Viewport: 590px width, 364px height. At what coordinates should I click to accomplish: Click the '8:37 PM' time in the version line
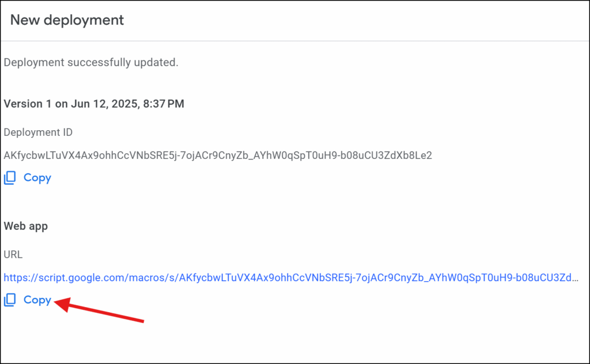click(164, 104)
